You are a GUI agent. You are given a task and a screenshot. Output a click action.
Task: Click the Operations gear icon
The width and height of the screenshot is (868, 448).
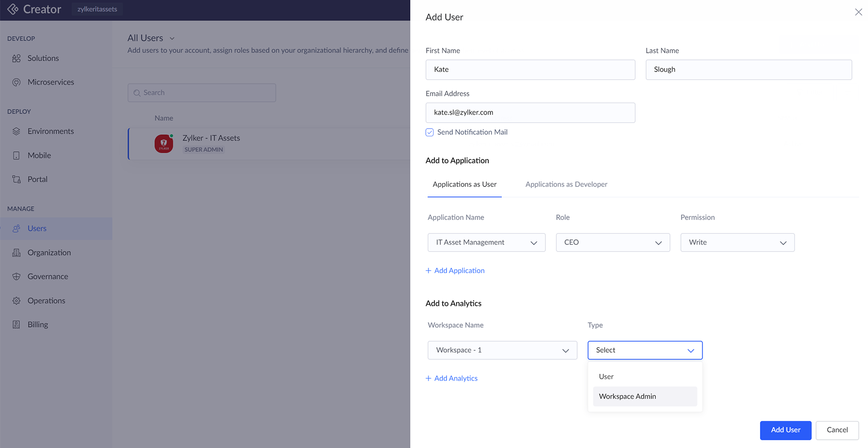click(16, 301)
